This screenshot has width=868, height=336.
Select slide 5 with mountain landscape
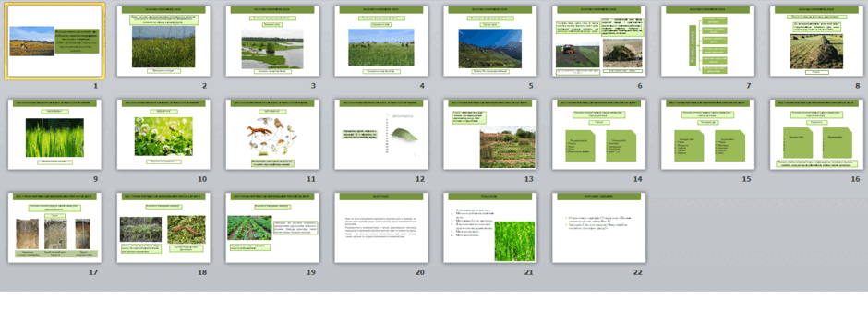(x=490, y=41)
